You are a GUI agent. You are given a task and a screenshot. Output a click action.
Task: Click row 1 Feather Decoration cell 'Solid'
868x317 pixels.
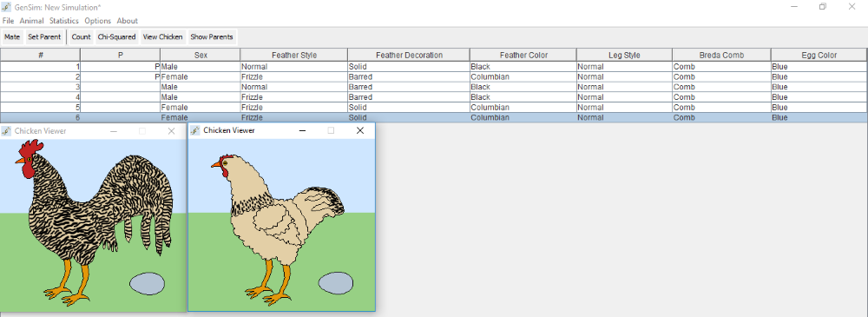tap(409, 67)
